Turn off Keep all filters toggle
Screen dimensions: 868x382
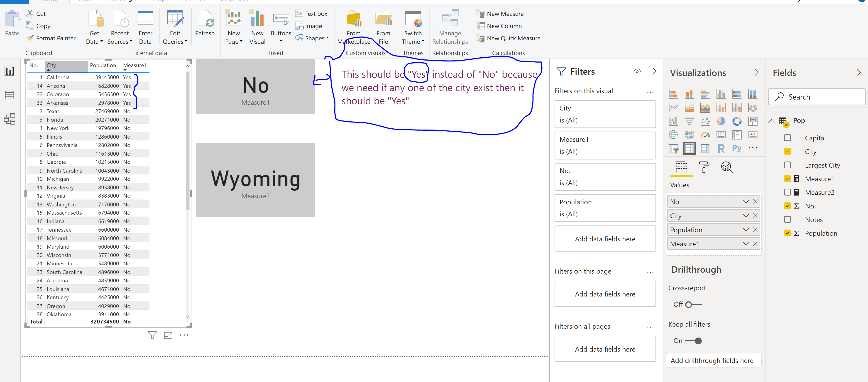tap(693, 341)
